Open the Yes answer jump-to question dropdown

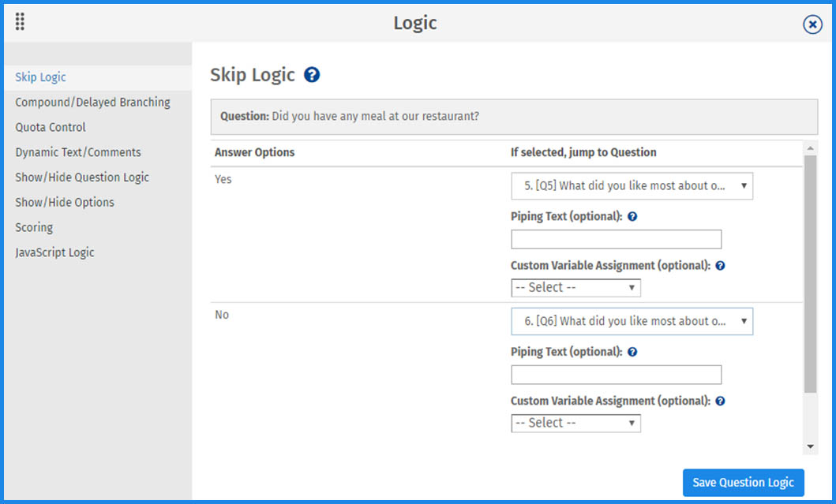[x=632, y=187]
